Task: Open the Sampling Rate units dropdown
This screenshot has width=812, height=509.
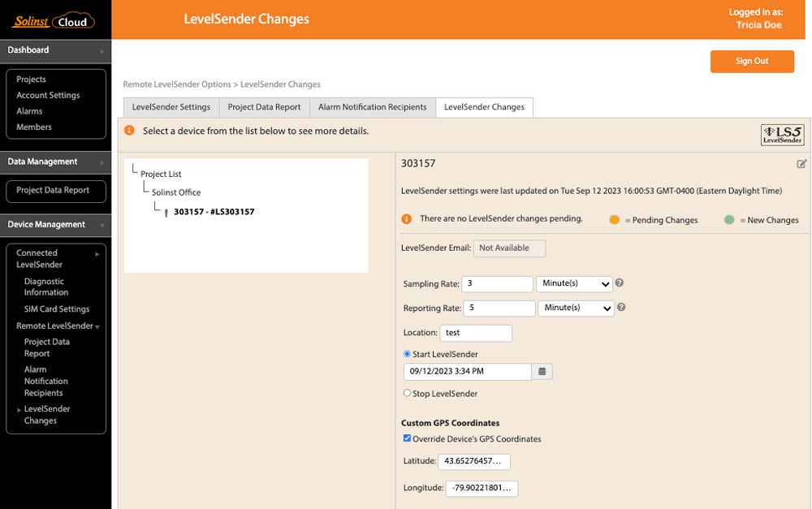Action: [x=574, y=283]
